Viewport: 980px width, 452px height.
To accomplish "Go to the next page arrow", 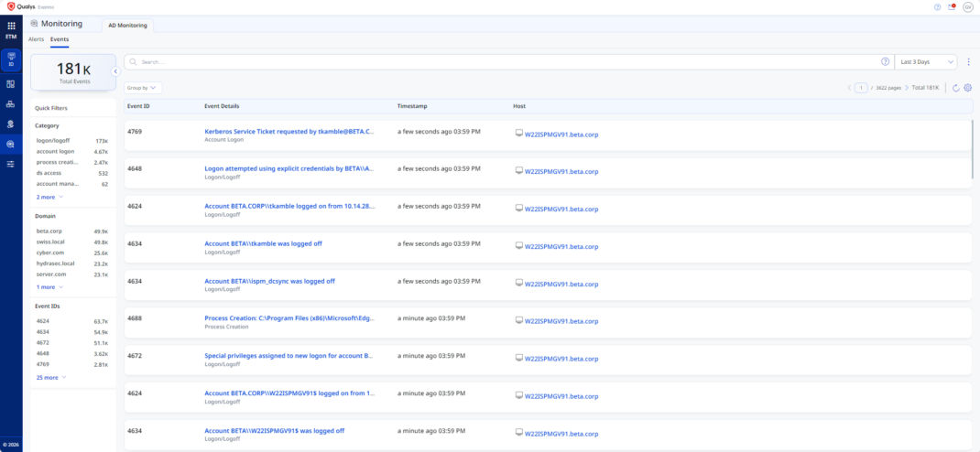I will tap(907, 88).
